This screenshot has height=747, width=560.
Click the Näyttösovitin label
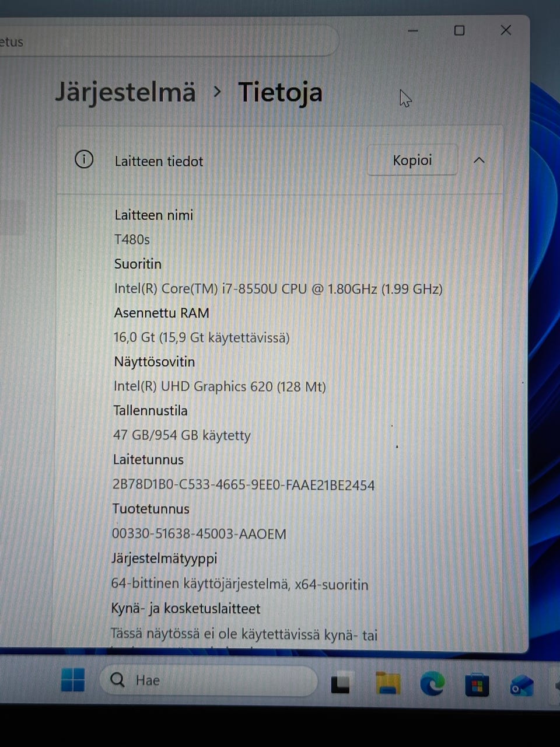[x=154, y=362]
